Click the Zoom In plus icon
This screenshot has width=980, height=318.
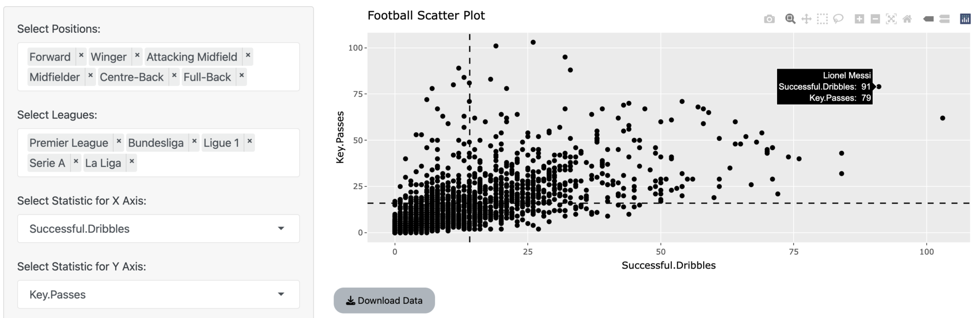[x=859, y=19]
